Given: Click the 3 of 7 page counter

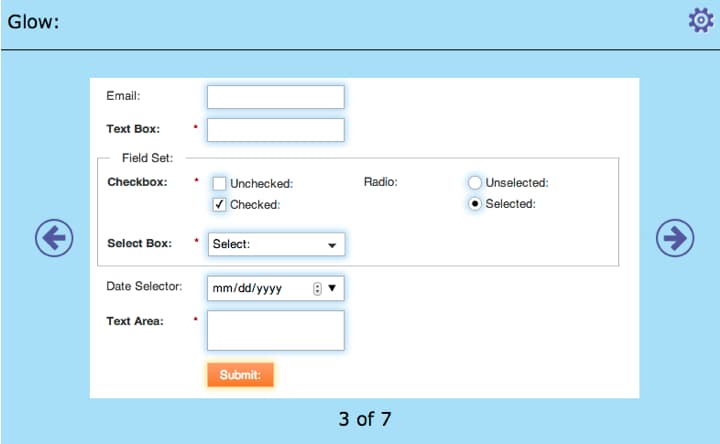Looking at the screenshot, I should pyautogui.click(x=365, y=419).
